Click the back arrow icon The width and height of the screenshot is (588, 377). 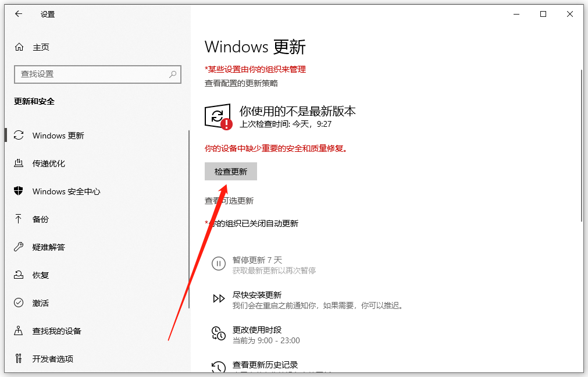pyautogui.click(x=19, y=15)
